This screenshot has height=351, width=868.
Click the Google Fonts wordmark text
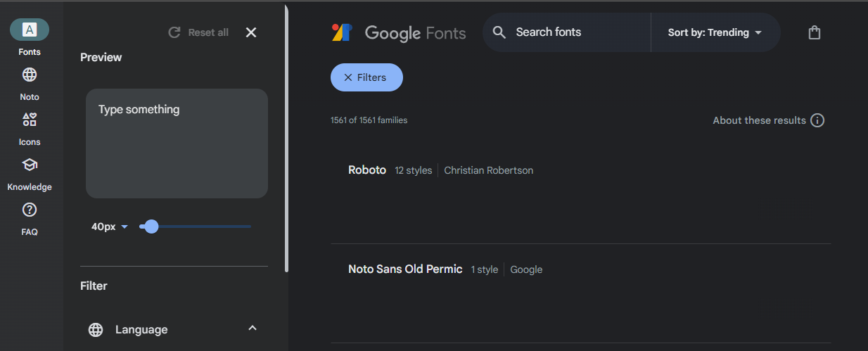[415, 32]
